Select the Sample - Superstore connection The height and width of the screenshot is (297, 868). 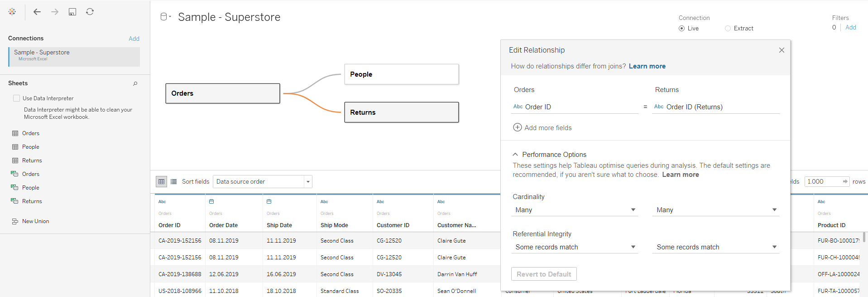click(74, 57)
